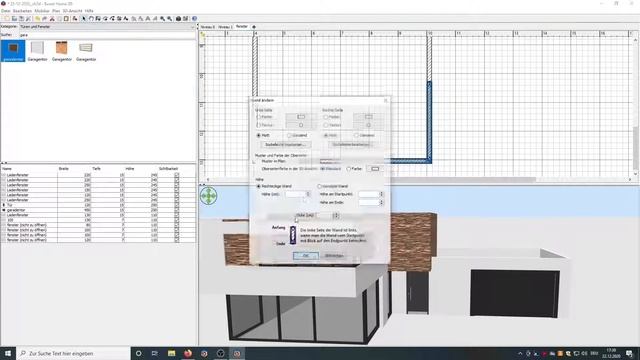The width and height of the screenshot is (640, 360).
Task: Click the Zoom out magnifier icon
Action: click(x=170, y=18)
